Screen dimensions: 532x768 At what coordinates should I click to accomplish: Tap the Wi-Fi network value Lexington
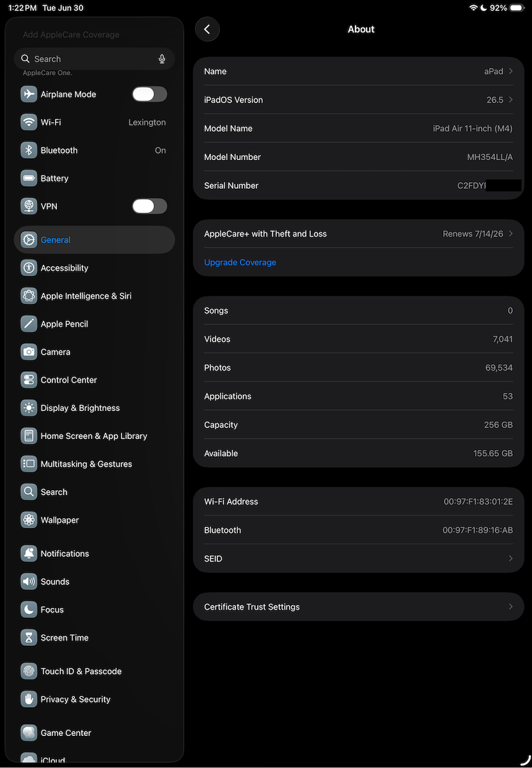[x=147, y=122]
